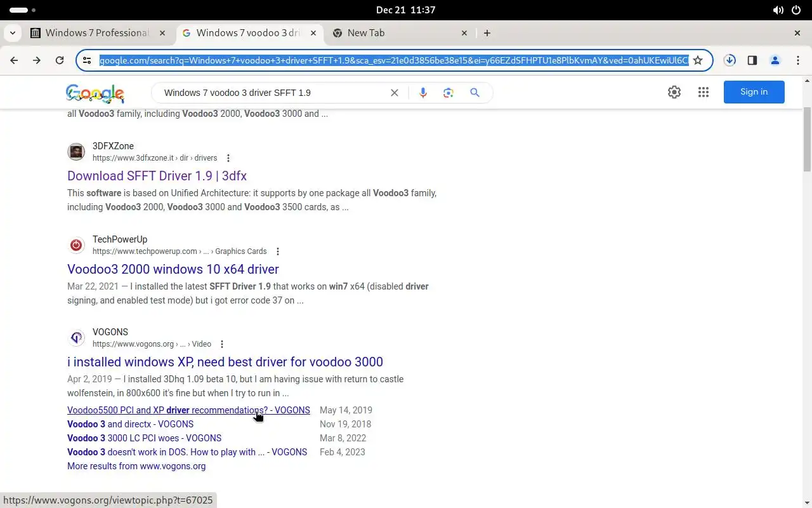Open the Dec 21 11:37 clock menu

[405, 10]
